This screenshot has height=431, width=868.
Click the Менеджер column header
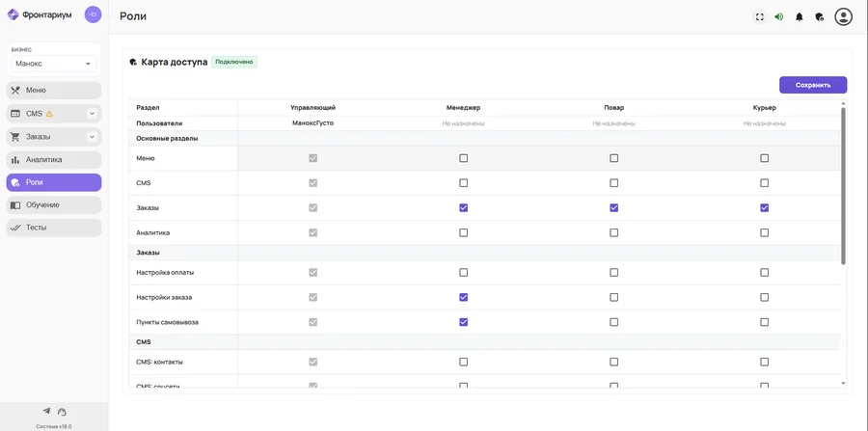pyautogui.click(x=463, y=108)
